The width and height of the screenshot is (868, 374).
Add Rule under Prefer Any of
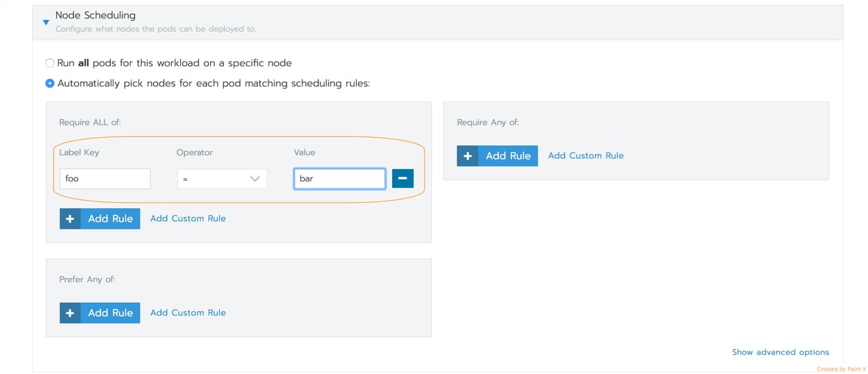[x=110, y=313]
